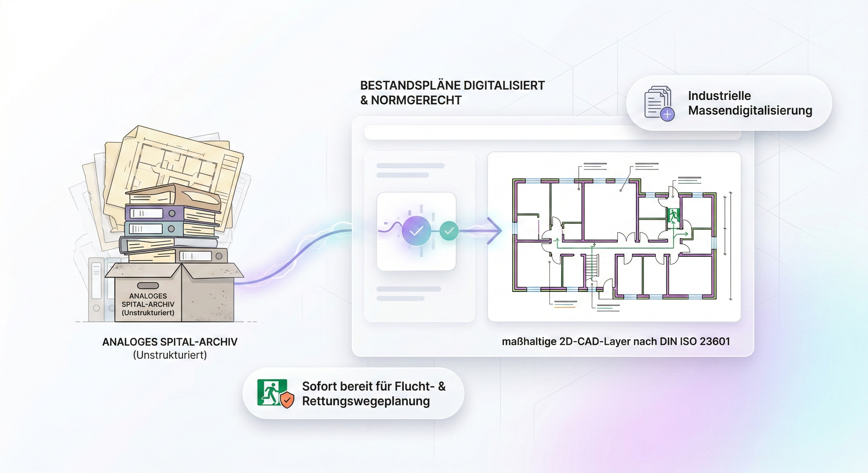
Task: Click the green emergency exit icon with shield
Action: [x=275, y=393]
